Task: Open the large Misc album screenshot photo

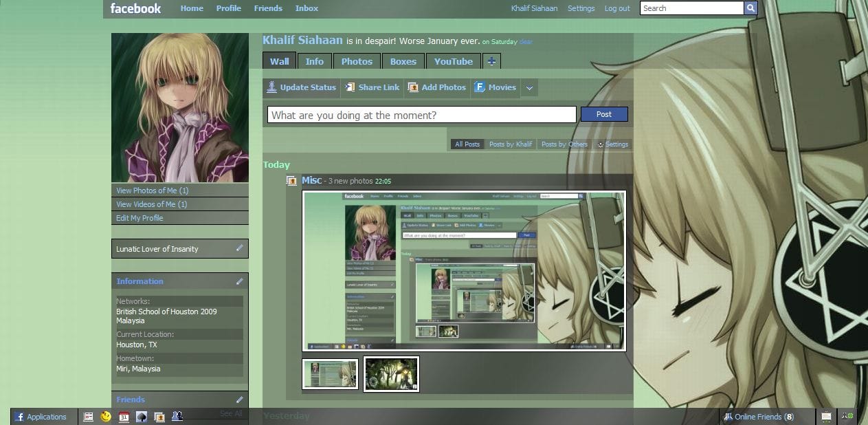Action: 464,271
